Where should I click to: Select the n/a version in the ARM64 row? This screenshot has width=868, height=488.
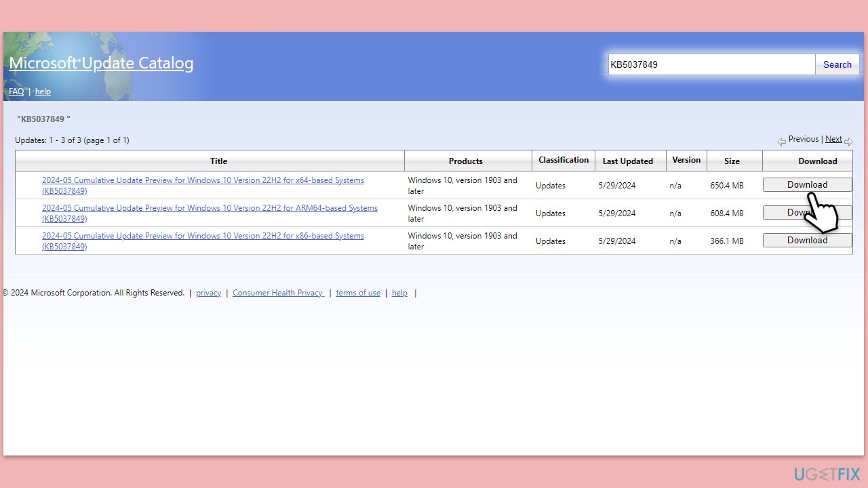[x=675, y=213]
